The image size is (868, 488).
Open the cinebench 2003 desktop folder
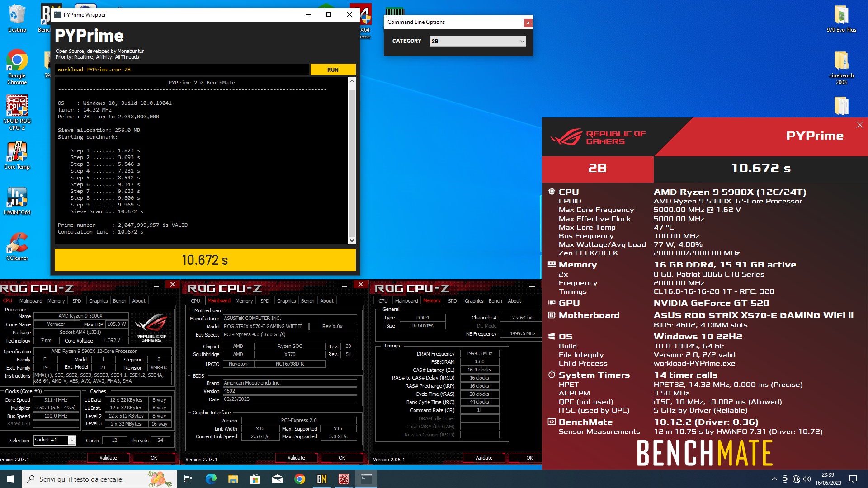click(841, 67)
